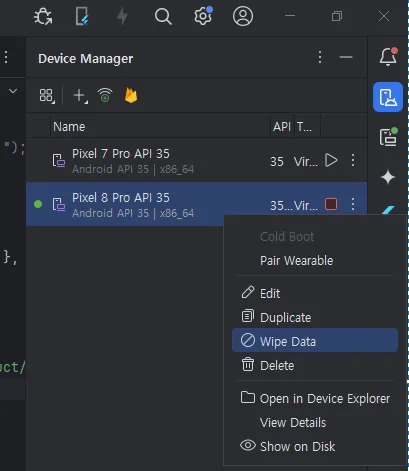Select Device Manager sidebar tool button

(x=388, y=97)
